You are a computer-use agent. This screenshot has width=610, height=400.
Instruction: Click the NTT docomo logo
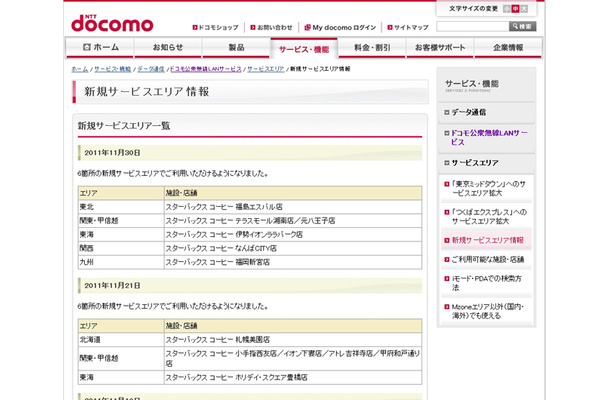pos(112,24)
